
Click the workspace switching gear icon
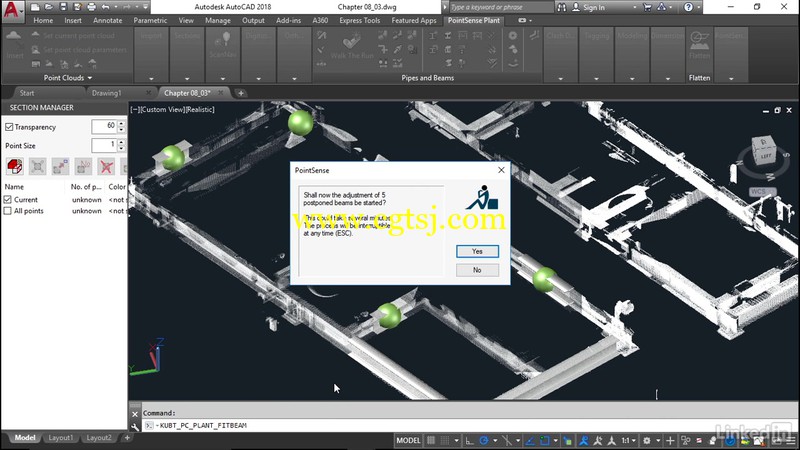coord(646,440)
